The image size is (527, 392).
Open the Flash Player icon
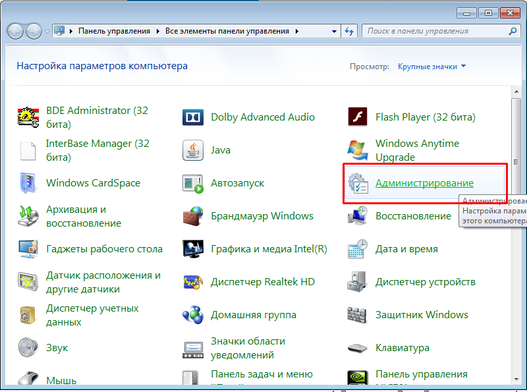tap(358, 117)
